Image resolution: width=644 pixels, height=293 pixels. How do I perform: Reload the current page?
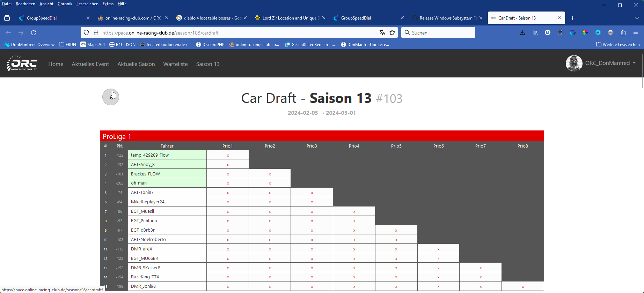click(34, 33)
